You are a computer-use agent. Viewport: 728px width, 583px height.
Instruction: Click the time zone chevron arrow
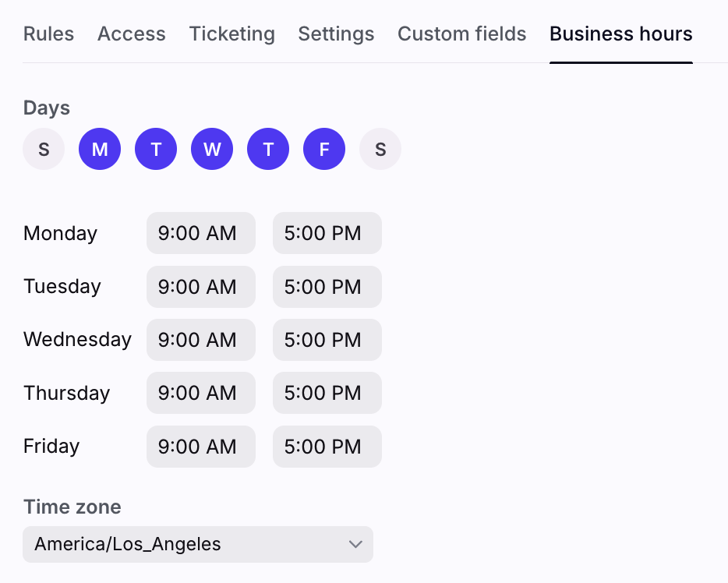pos(355,544)
